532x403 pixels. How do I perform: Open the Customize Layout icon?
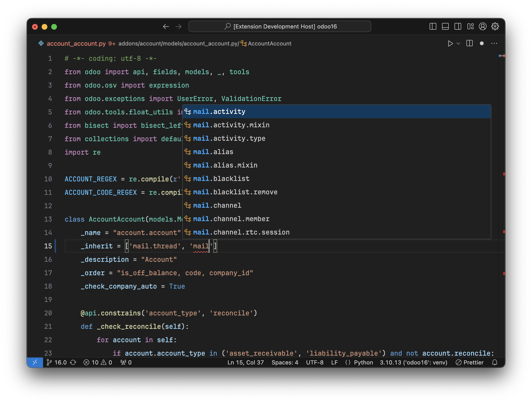click(x=470, y=27)
